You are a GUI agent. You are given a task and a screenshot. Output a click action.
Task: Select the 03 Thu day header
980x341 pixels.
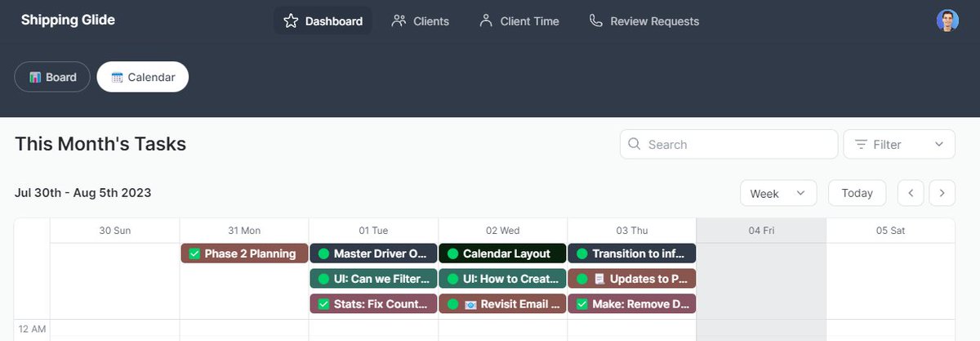631,231
